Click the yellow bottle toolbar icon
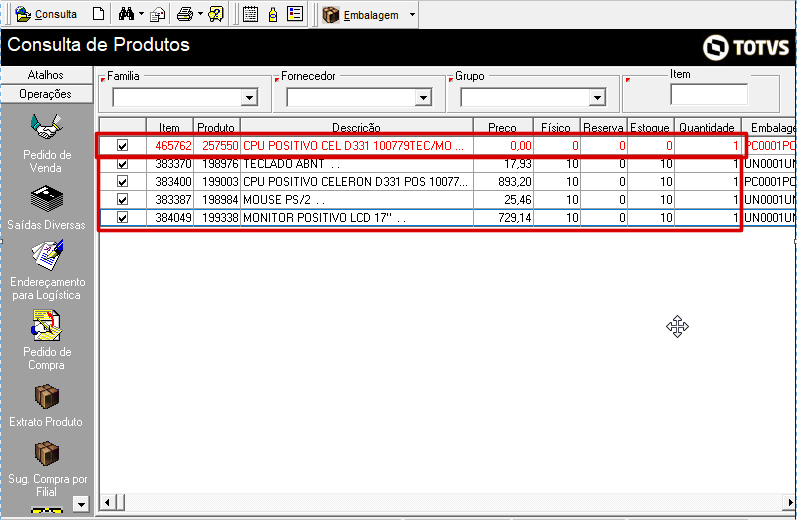797x520 pixels. 273,14
